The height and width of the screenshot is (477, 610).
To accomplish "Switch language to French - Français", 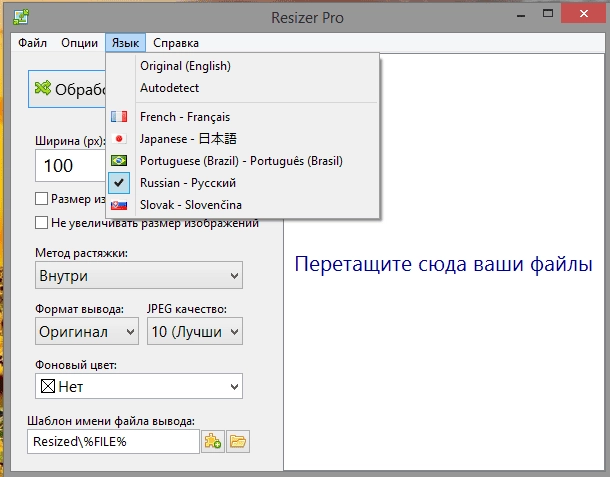I will click(243, 117).
